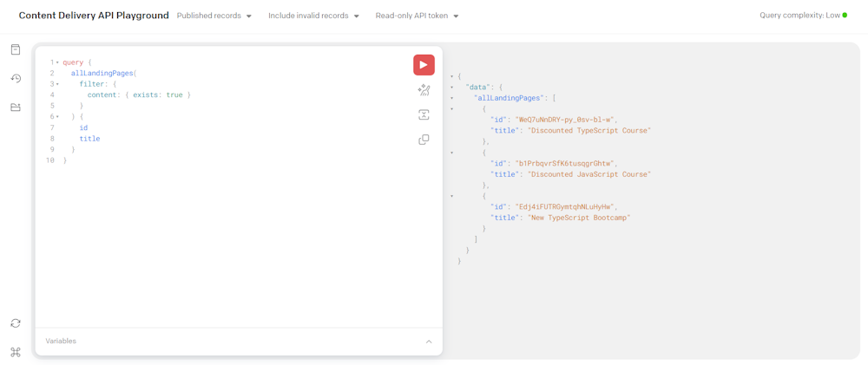
Task: Show query history from the sidebar
Action: pos(16,78)
